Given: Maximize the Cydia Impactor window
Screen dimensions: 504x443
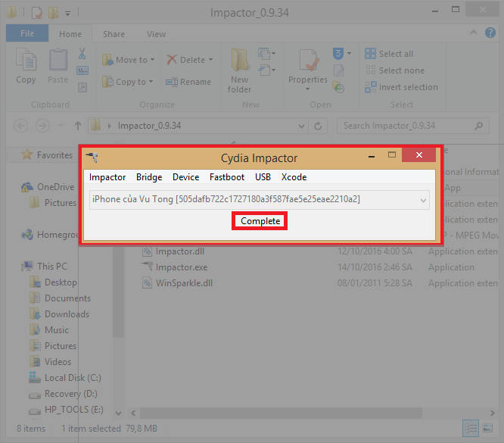Looking at the screenshot, I should coord(391,155).
